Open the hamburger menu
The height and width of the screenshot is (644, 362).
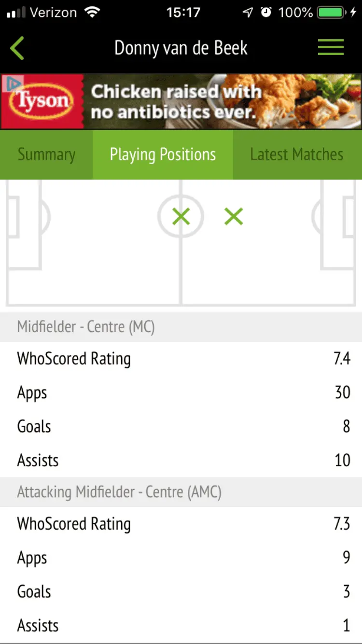pyautogui.click(x=331, y=47)
